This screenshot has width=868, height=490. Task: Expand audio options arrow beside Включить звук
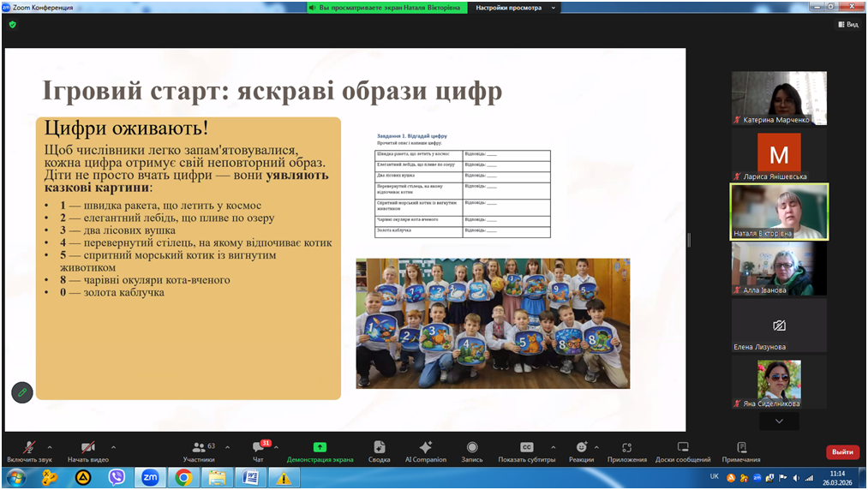(x=50, y=447)
